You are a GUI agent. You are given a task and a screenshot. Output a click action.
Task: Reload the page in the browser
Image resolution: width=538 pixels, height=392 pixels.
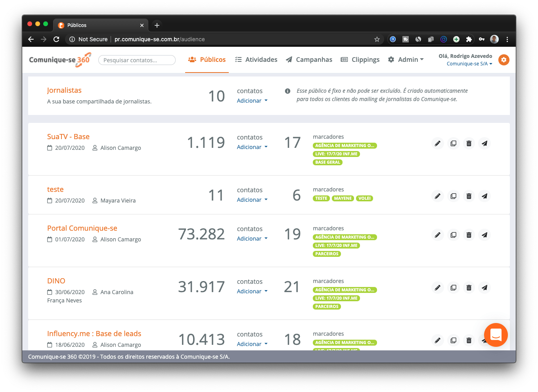[56, 39]
